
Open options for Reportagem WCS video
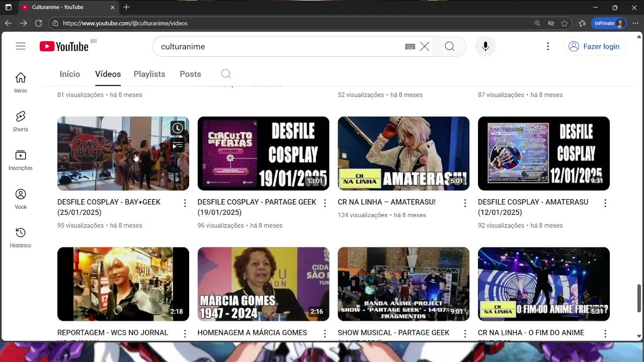coord(185,334)
